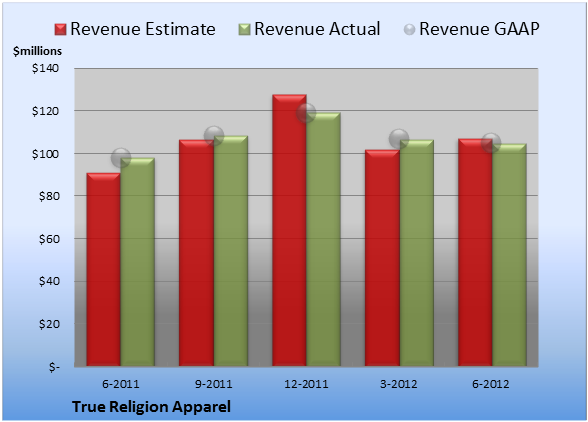Select the 'Revenue GAAP' legend label
This screenshot has height=422, width=588.
(x=479, y=29)
